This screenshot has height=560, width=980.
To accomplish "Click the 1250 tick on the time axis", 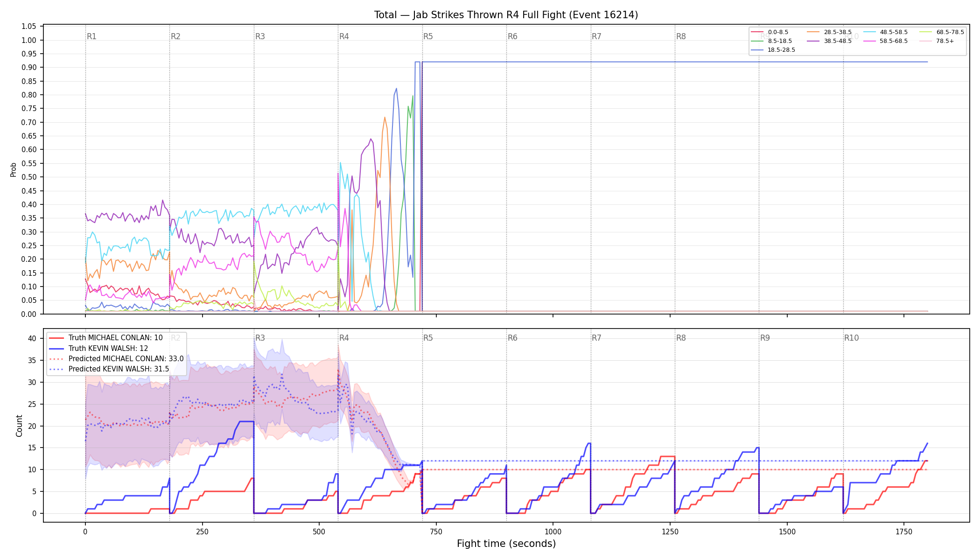I will click(x=670, y=532).
